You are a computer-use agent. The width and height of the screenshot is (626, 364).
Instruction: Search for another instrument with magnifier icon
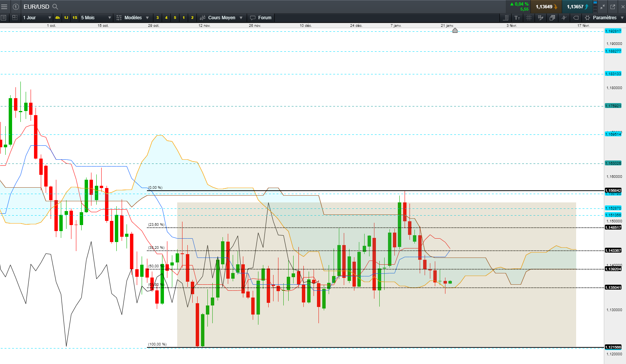pyautogui.click(x=55, y=6)
